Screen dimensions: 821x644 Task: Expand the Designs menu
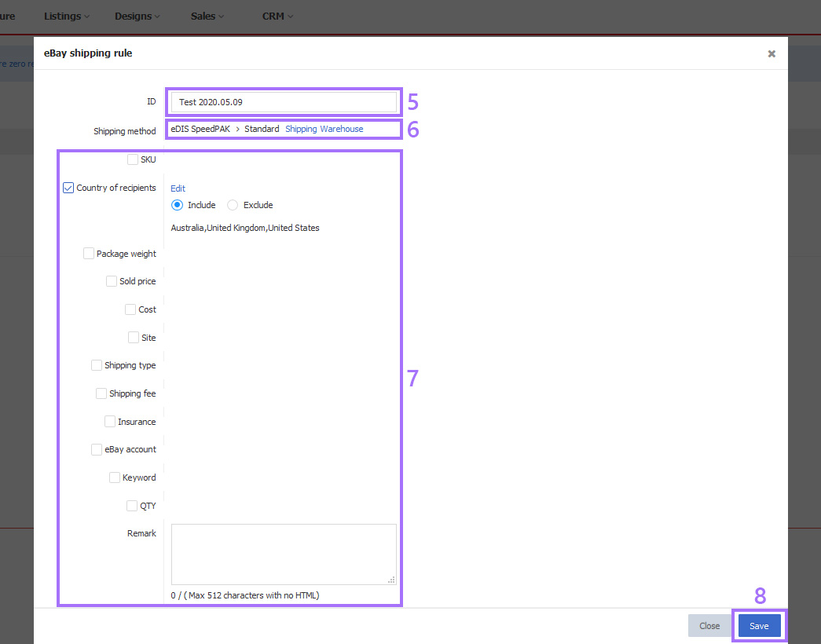pos(137,16)
